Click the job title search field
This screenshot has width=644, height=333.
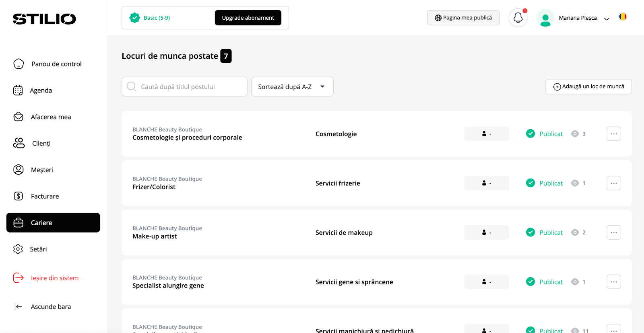click(184, 86)
